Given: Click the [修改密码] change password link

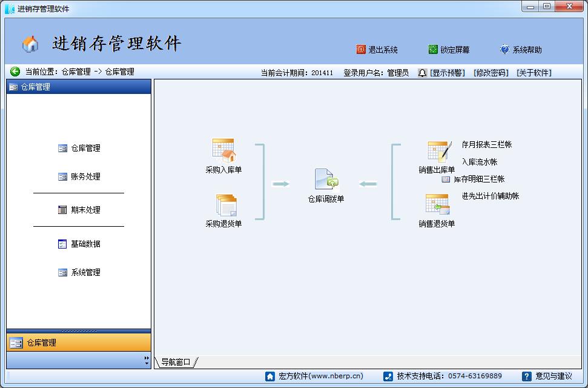Looking at the screenshot, I should coord(491,73).
